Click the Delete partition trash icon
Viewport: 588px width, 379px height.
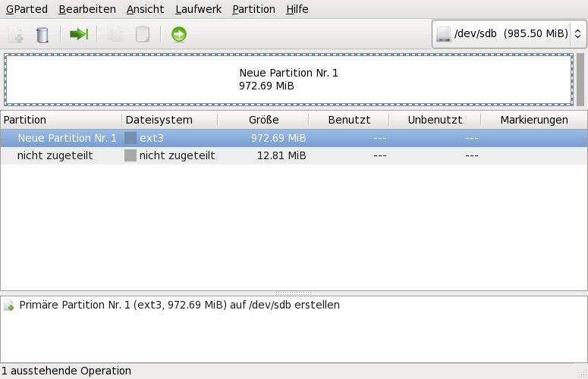[x=42, y=34]
